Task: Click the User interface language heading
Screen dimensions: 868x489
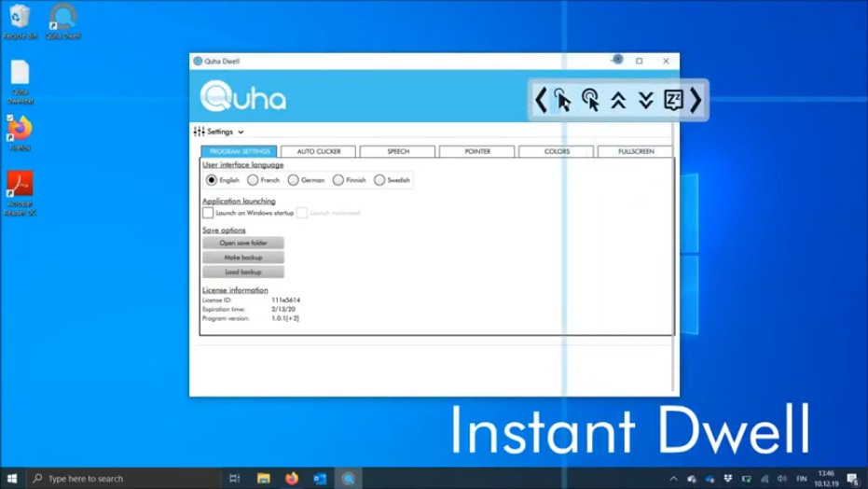Action: 242,165
